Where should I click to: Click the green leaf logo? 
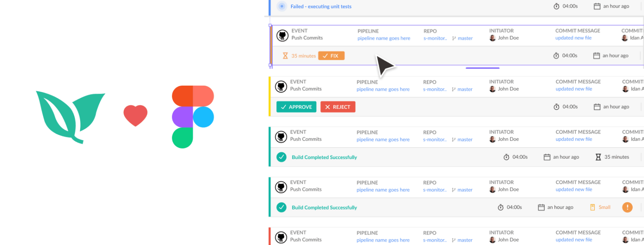(x=70, y=117)
